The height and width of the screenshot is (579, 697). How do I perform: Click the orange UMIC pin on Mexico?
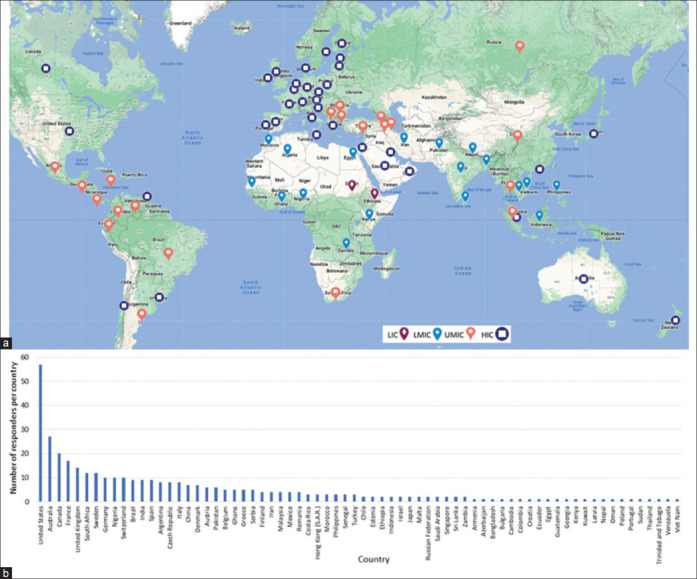(x=55, y=168)
